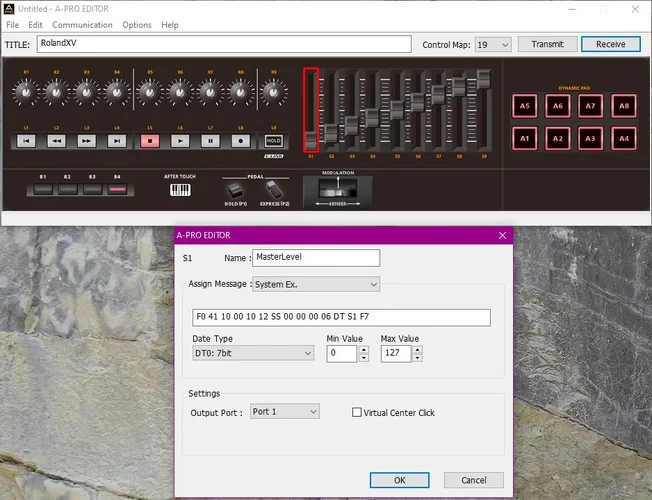
Task: Select dynamic pad A1
Action: (525, 139)
